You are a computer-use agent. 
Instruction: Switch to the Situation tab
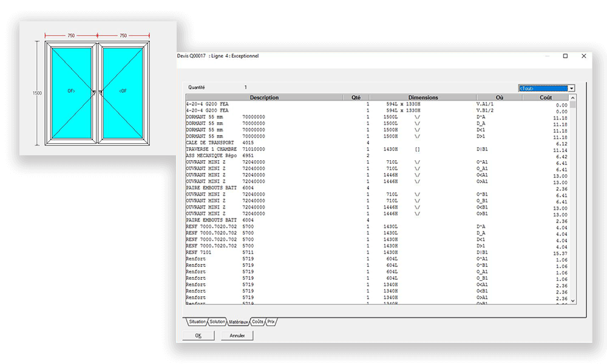click(x=197, y=322)
